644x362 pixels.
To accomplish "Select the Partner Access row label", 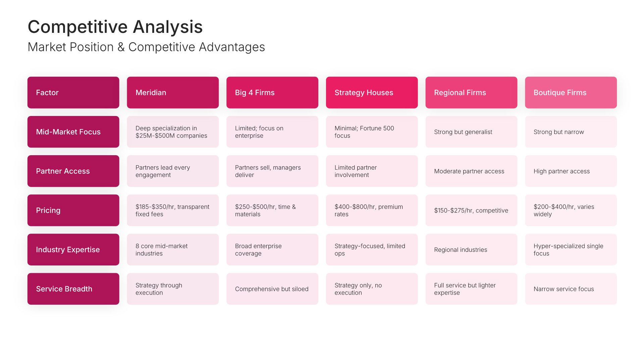I will [73, 171].
